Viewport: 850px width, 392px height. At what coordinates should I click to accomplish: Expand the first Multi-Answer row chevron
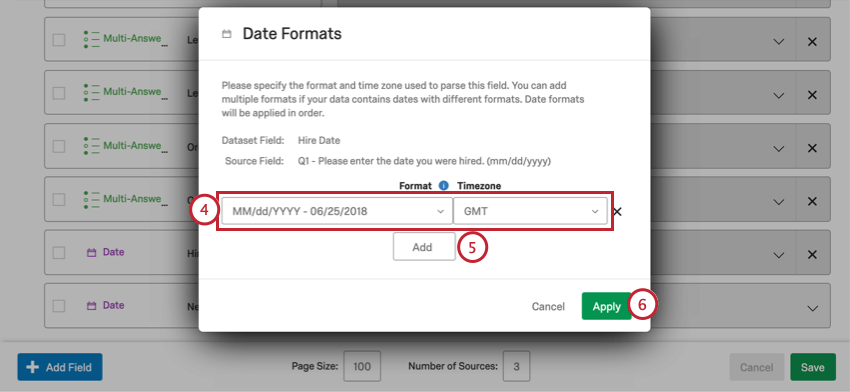(778, 42)
